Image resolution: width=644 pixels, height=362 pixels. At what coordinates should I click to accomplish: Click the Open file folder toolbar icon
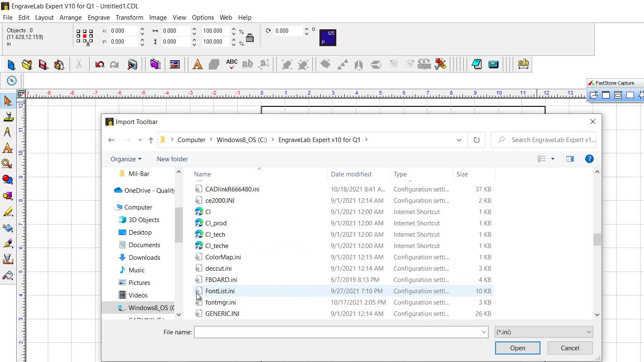click(27, 65)
